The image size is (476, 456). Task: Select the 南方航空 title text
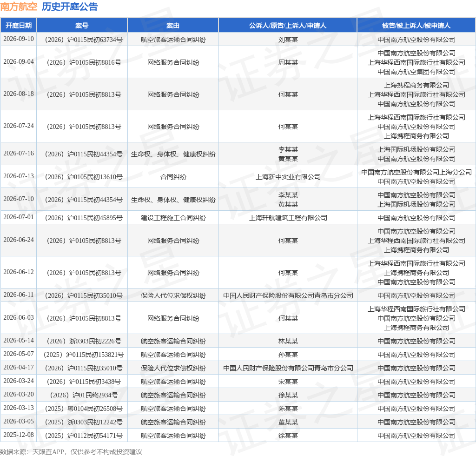(x=19, y=7)
